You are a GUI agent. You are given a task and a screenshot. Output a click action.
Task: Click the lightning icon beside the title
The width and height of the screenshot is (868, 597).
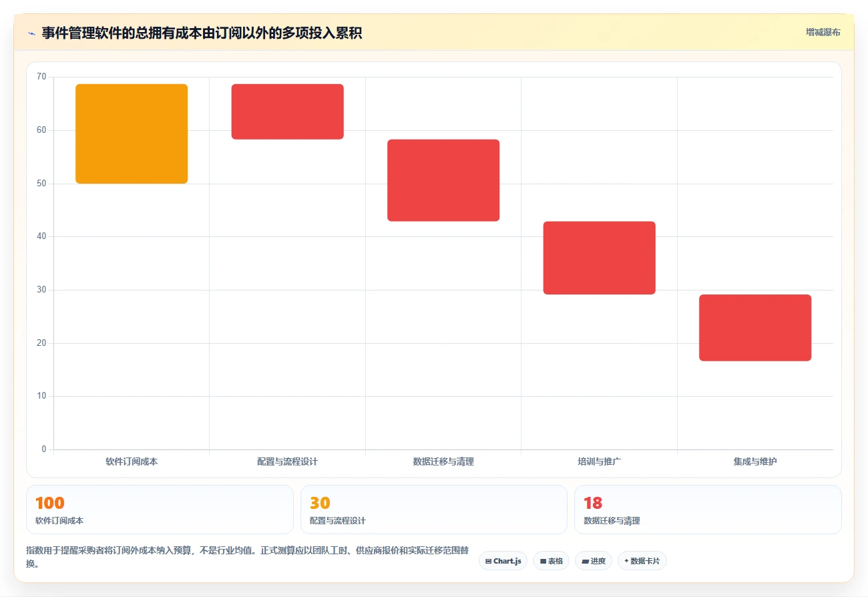tap(31, 33)
